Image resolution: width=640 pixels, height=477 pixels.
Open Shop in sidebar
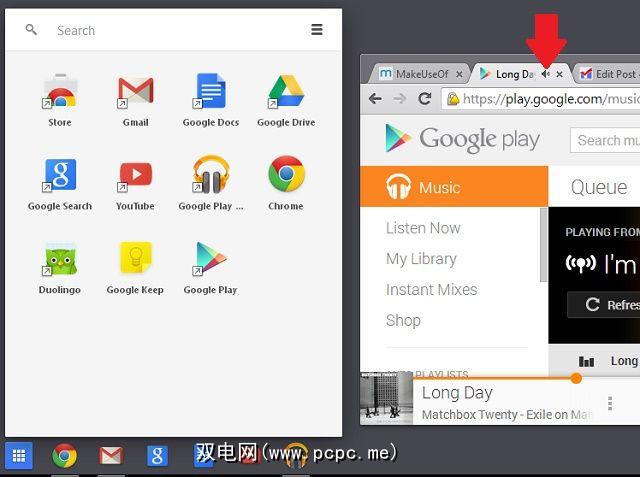click(403, 321)
